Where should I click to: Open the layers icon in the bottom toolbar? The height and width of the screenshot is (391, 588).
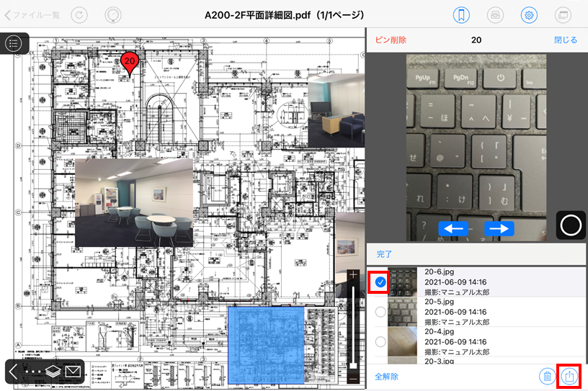(x=53, y=372)
